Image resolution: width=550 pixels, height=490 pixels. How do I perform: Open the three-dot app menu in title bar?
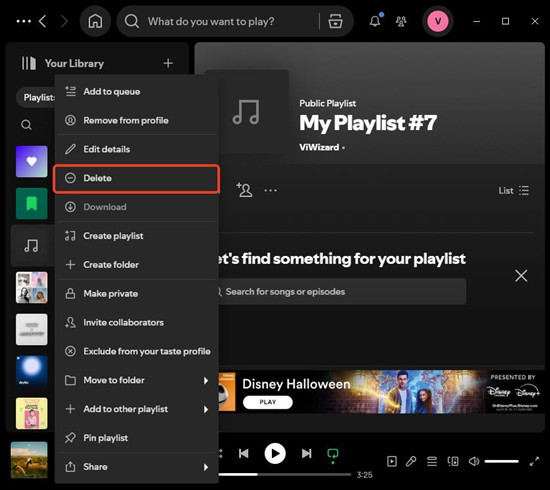(24, 21)
